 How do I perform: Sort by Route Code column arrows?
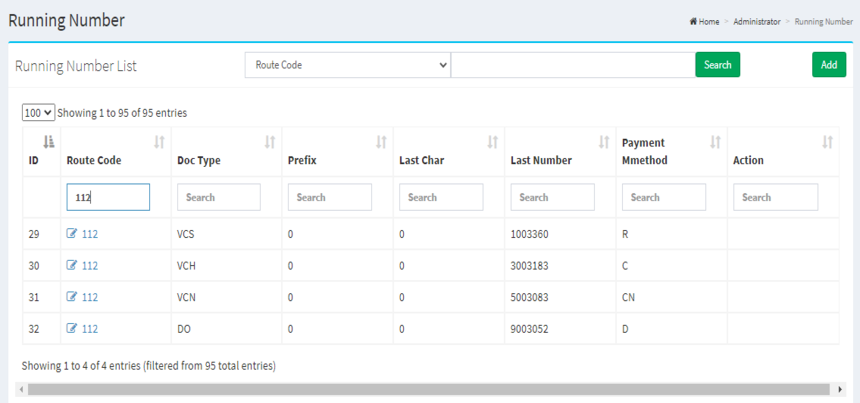159,143
